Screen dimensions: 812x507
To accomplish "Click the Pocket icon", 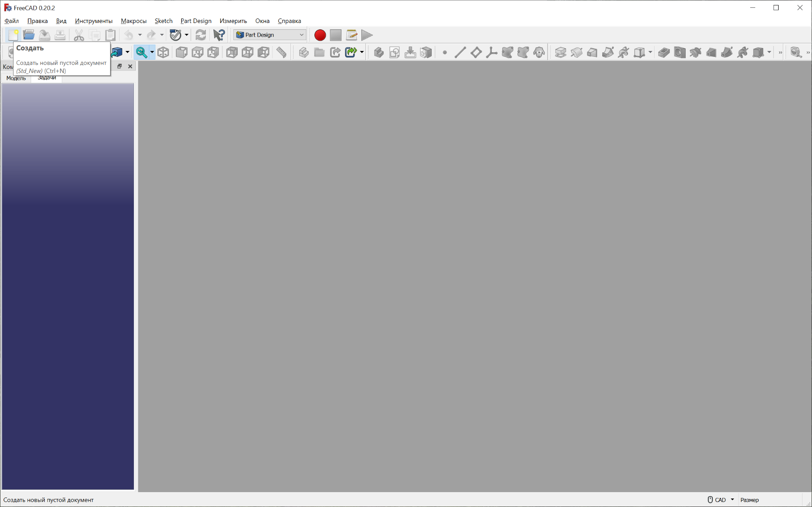I will 664,52.
